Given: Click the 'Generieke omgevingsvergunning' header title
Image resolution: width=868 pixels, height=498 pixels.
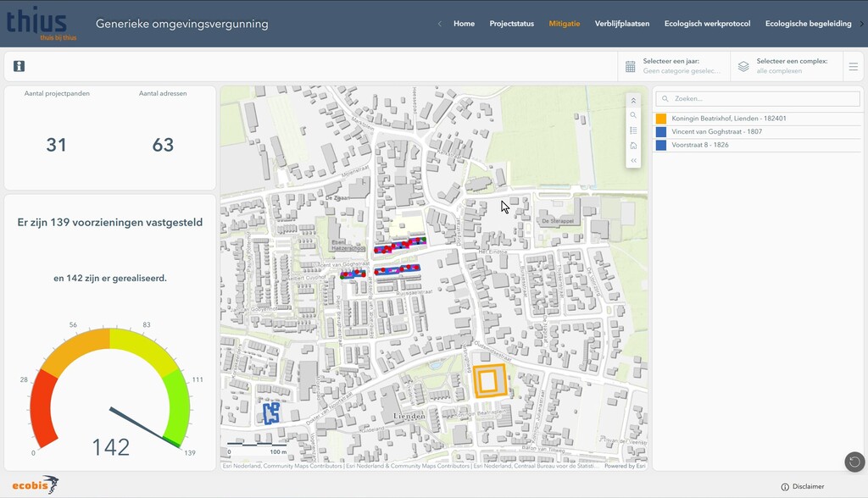Looking at the screenshot, I should point(181,24).
